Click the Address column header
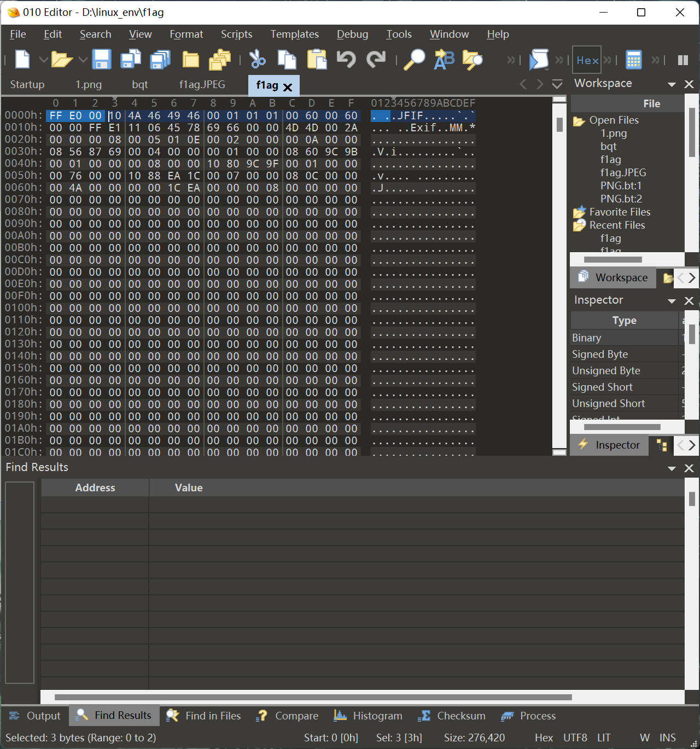 click(95, 487)
